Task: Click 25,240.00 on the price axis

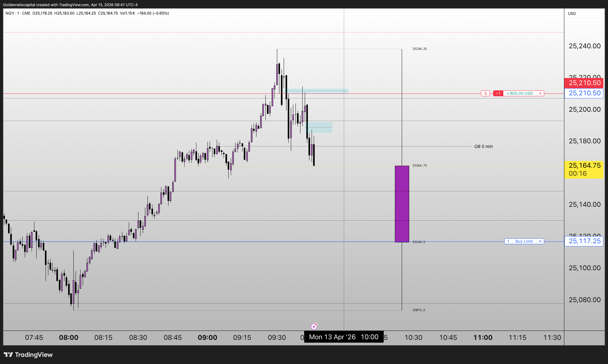Action: [584, 46]
